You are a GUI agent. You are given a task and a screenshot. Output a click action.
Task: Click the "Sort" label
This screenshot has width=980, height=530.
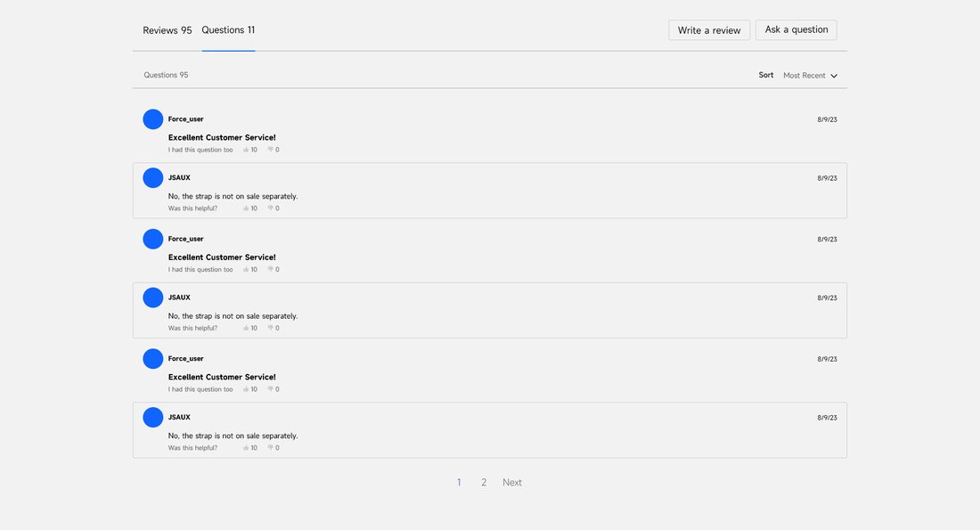tap(765, 75)
